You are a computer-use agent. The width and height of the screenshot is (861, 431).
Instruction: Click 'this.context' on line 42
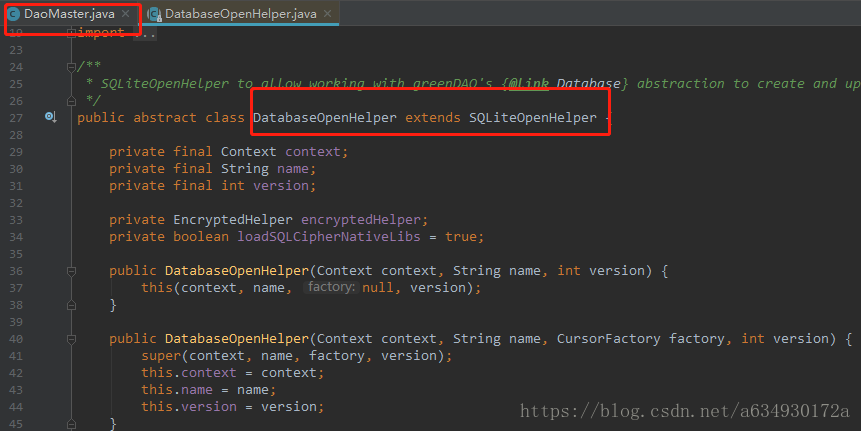tap(189, 373)
